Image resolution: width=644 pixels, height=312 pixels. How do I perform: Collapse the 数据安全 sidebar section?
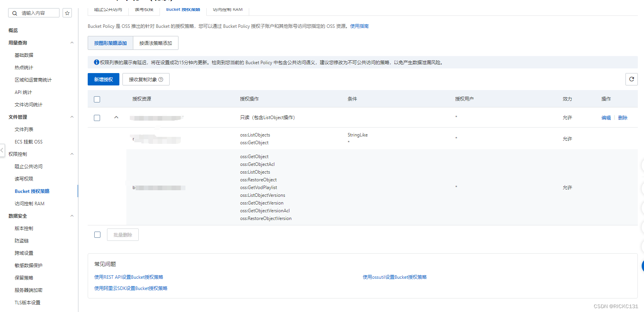(x=72, y=216)
